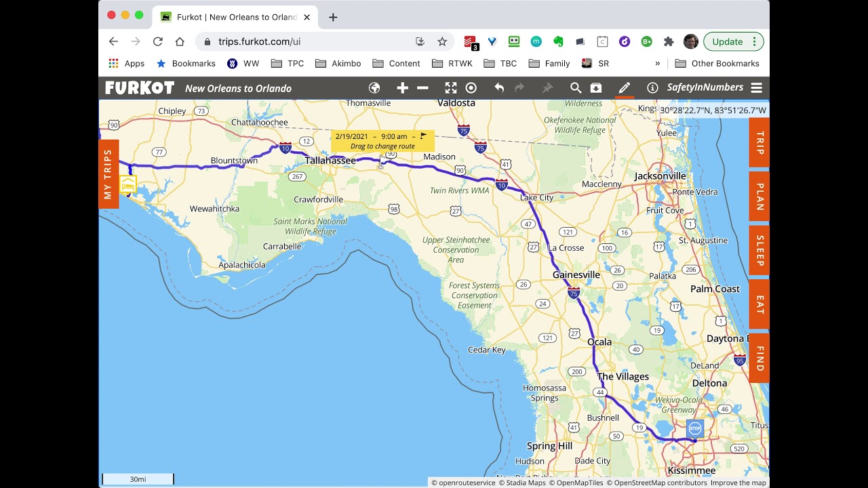
Task: Open the WW bookmark
Action: (243, 63)
